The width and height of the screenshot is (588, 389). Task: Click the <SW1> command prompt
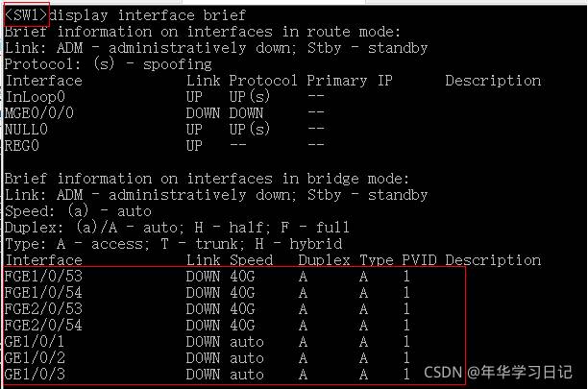(x=25, y=15)
